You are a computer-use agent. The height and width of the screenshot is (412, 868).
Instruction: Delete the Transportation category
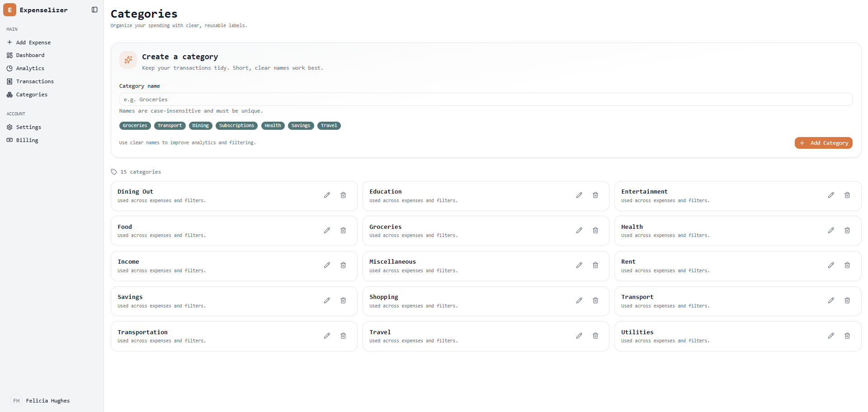pyautogui.click(x=343, y=336)
